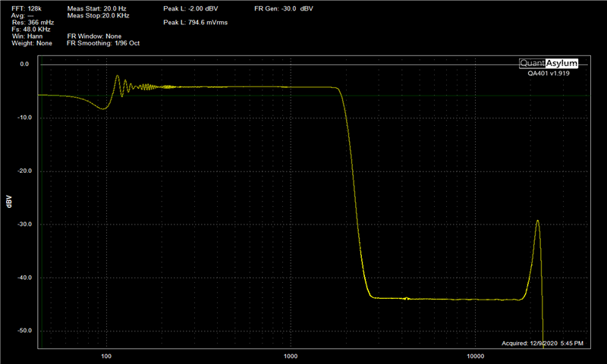Click the -10.0 y-axis tick label
This screenshot has height=364, width=607.
(x=24, y=118)
